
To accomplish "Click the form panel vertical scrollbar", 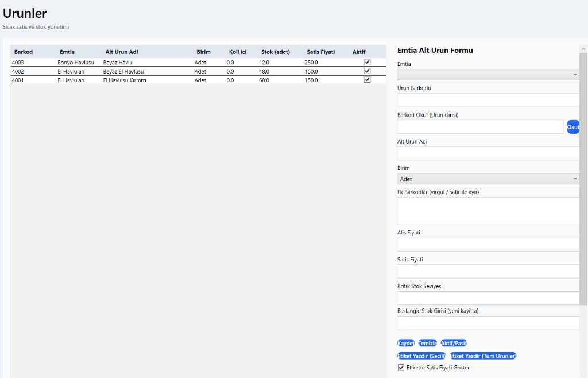I will coord(583,172).
